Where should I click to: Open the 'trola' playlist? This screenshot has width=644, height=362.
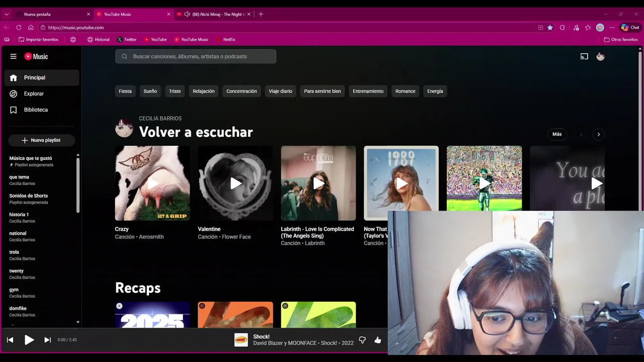click(x=42, y=255)
